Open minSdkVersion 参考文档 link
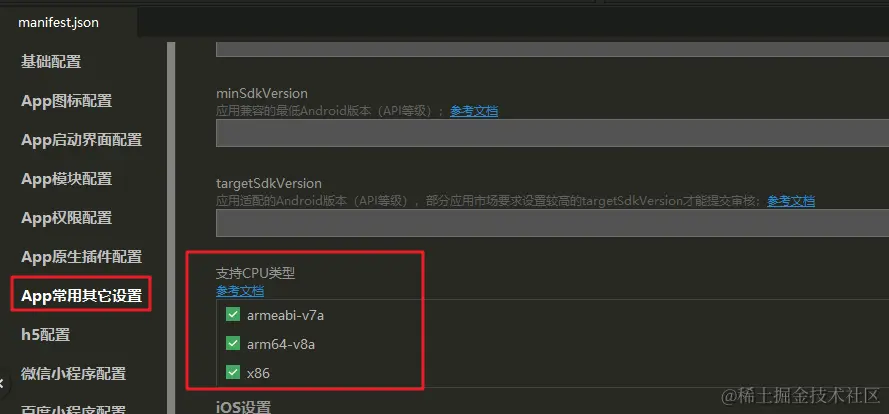The height and width of the screenshot is (414, 889). click(474, 111)
